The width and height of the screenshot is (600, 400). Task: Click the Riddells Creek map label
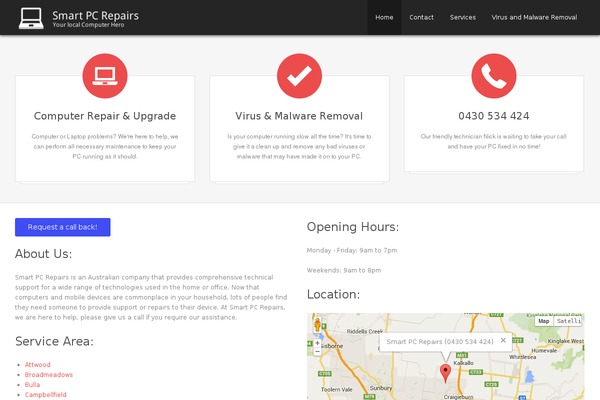(365, 331)
